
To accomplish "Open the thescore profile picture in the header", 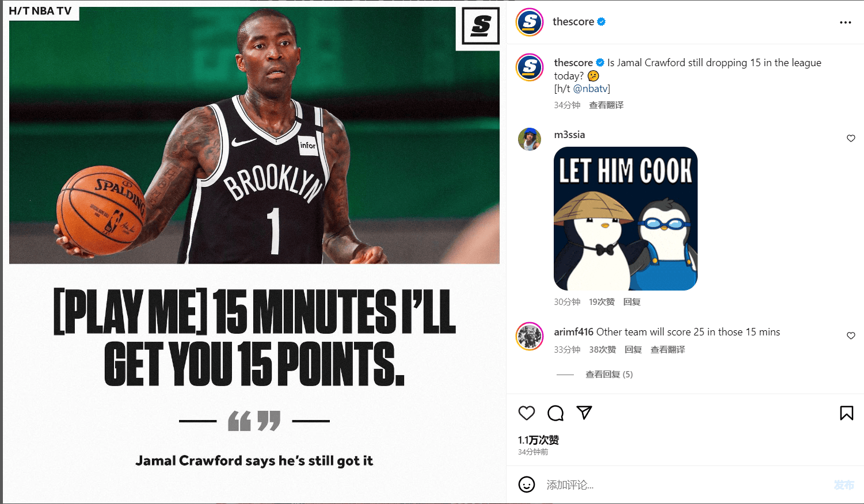I will [x=530, y=22].
